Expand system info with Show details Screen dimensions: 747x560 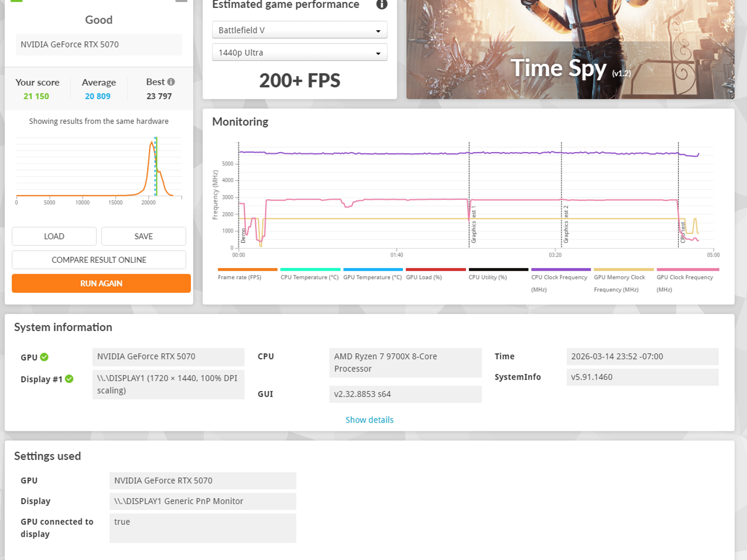tap(369, 420)
